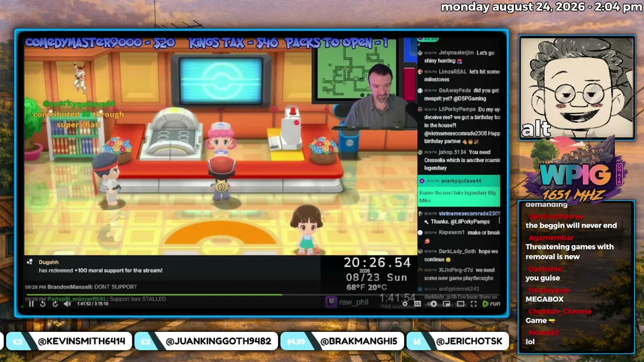Click the Kopeaem1 chat username
Screen dimensions: 644x362
[x=451, y=233]
